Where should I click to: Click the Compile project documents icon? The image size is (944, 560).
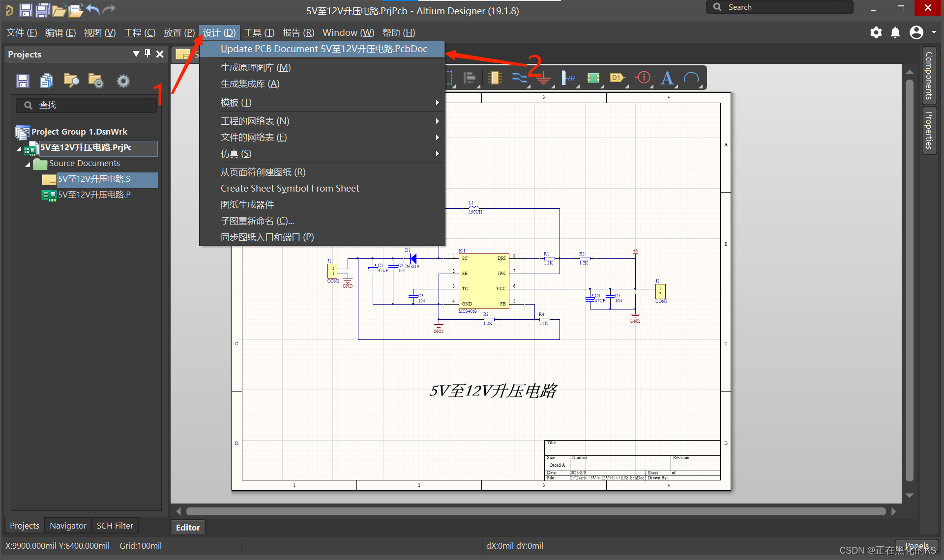tap(47, 81)
